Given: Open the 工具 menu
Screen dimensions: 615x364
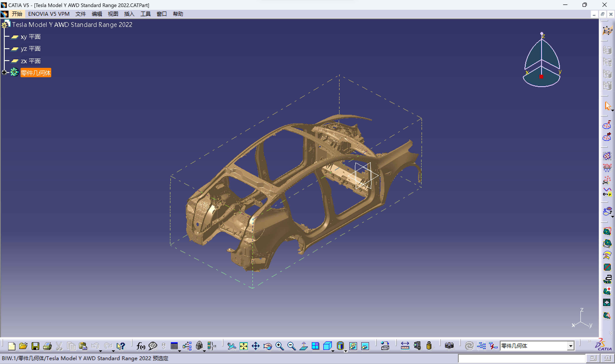Looking at the screenshot, I should click(146, 14).
